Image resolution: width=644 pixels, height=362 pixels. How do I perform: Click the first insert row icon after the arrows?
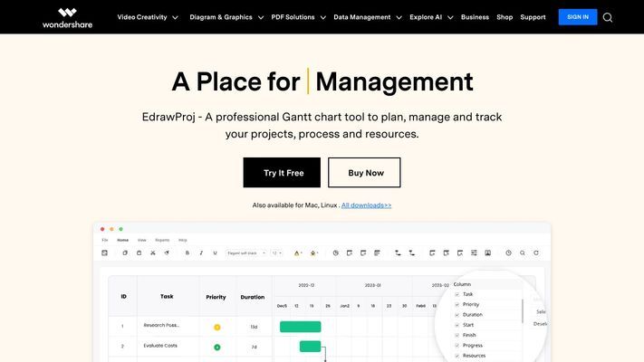coord(432,252)
